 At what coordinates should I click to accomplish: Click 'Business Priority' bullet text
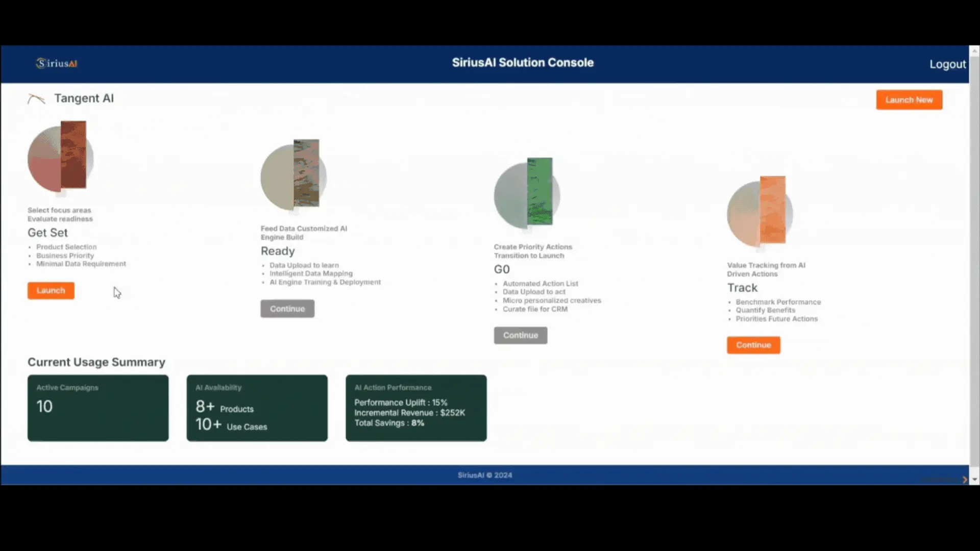coord(65,256)
